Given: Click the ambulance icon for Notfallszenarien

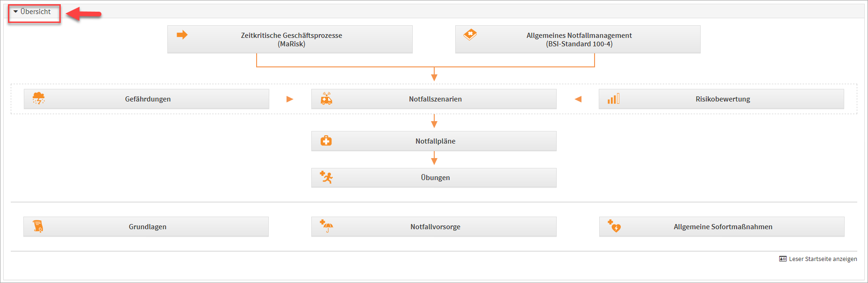Looking at the screenshot, I should (326, 98).
